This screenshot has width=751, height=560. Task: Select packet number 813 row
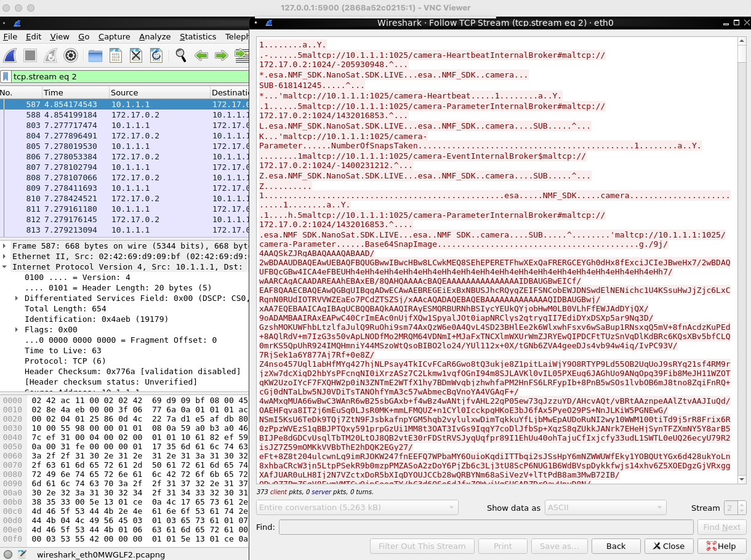[x=124, y=230]
